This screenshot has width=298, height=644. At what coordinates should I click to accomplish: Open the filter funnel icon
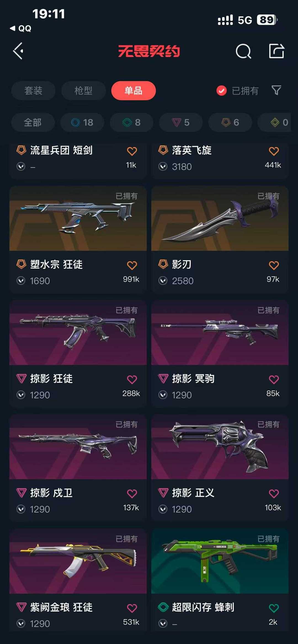click(x=276, y=90)
